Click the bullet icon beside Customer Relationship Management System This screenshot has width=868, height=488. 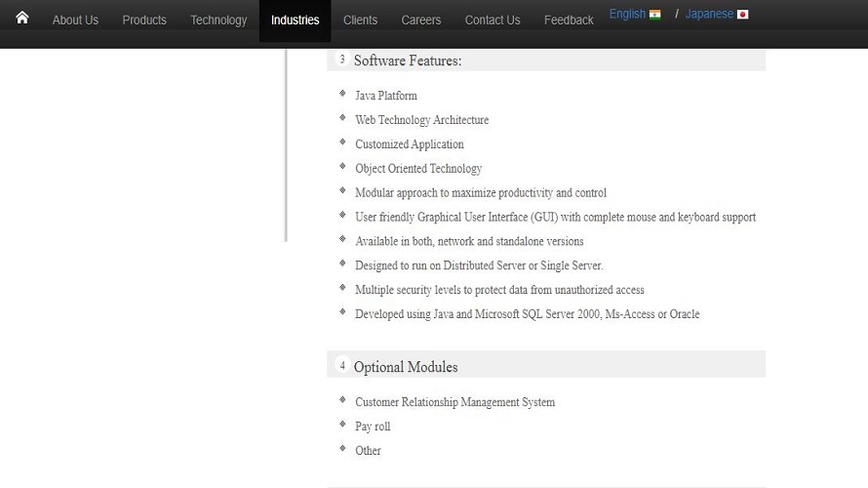click(x=342, y=401)
